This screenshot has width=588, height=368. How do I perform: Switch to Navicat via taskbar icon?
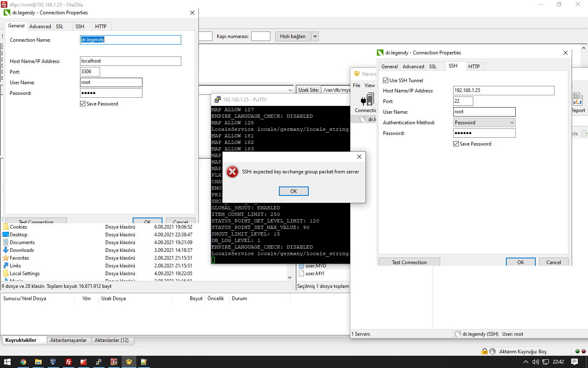129,362
